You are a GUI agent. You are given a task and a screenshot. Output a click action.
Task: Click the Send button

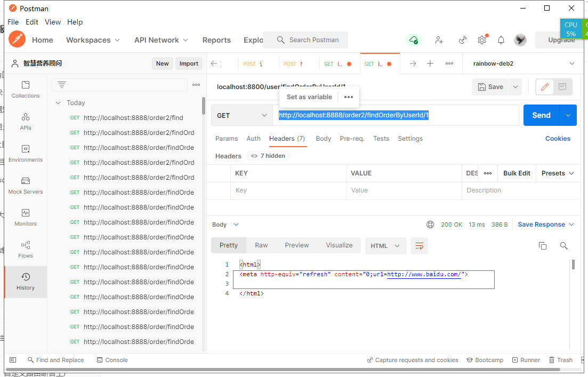click(541, 115)
